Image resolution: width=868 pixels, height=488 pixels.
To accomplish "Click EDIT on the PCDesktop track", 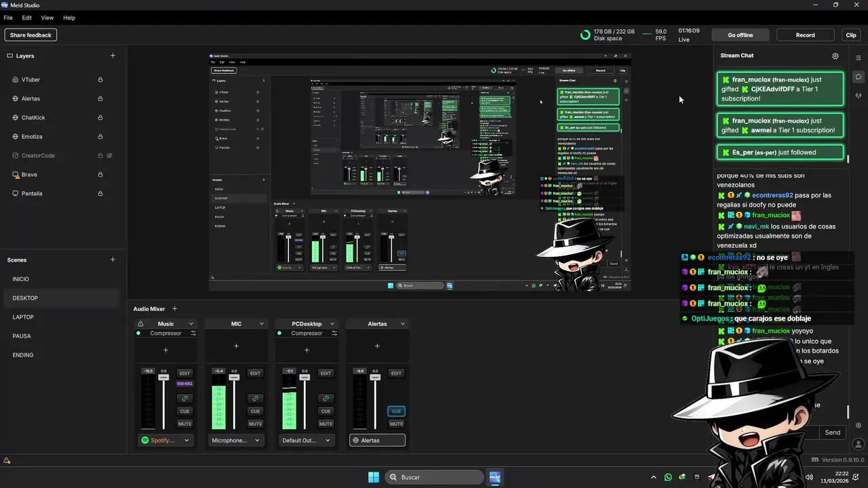I will [x=325, y=373].
